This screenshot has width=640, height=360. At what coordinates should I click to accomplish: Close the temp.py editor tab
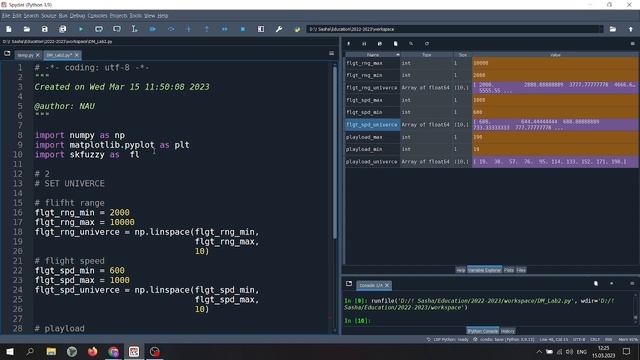(x=38, y=55)
